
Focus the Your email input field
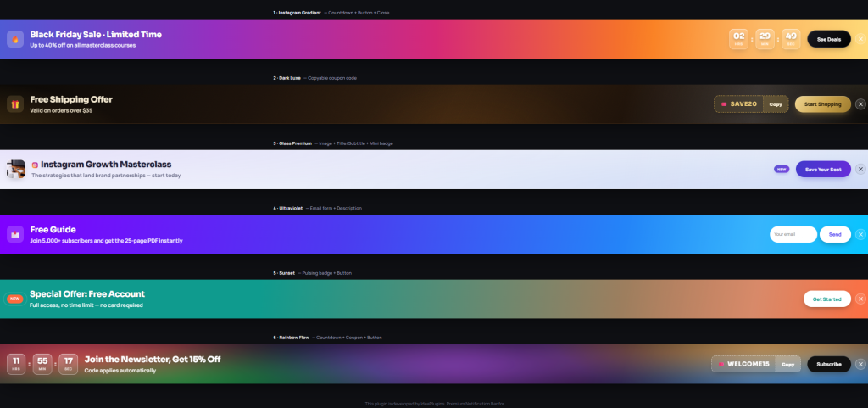[x=793, y=234]
